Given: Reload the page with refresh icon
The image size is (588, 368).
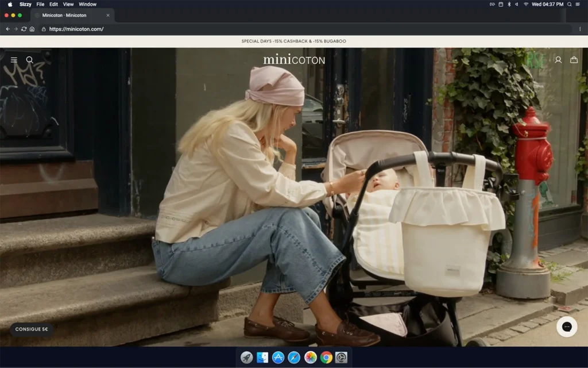Looking at the screenshot, I should pos(24,29).
